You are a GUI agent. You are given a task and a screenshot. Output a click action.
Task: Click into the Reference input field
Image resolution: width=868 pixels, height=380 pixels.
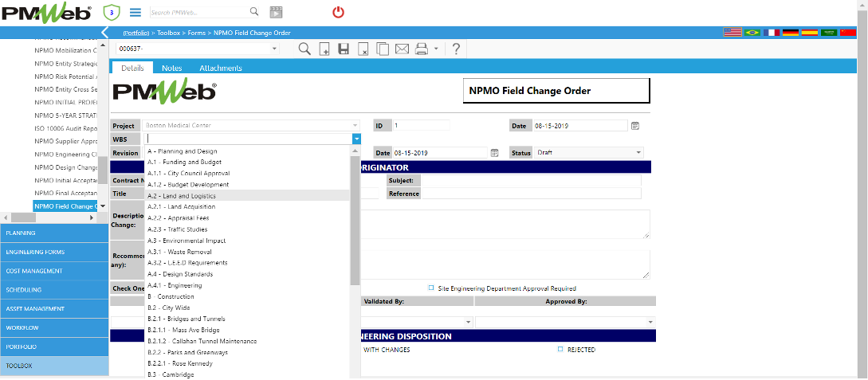click(531, 194)
